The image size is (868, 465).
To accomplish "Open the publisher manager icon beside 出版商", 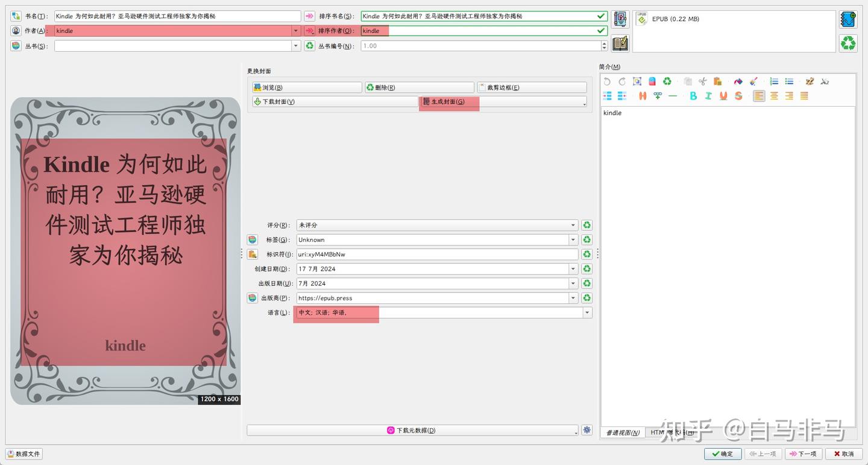I will pyautogui.click(x=253, y=298).
